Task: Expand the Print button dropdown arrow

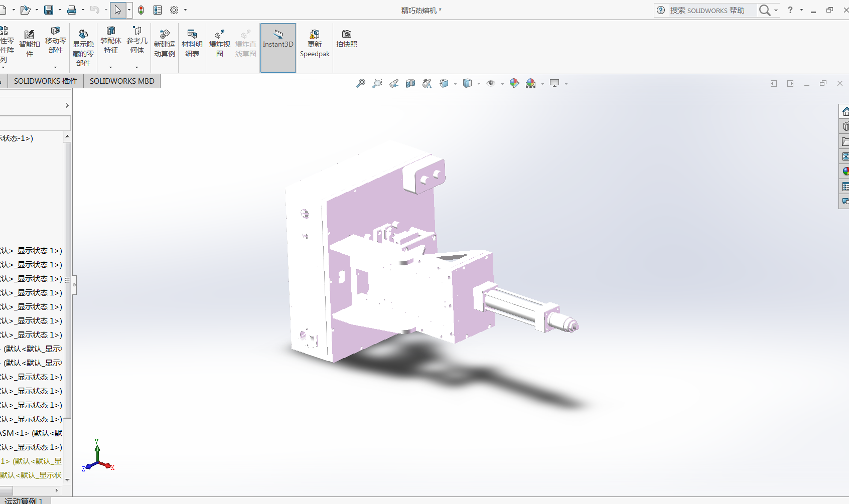Action: (x=83, y=10)
